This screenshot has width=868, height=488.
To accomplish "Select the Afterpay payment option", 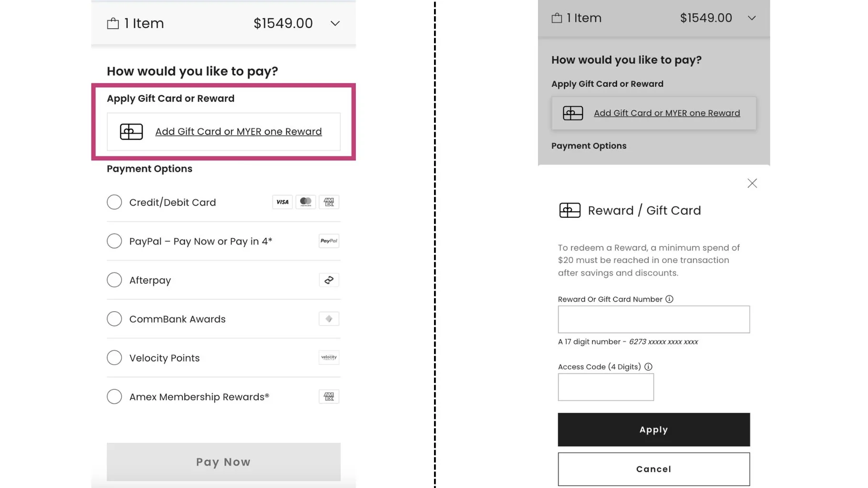I will tap(114, 280).
